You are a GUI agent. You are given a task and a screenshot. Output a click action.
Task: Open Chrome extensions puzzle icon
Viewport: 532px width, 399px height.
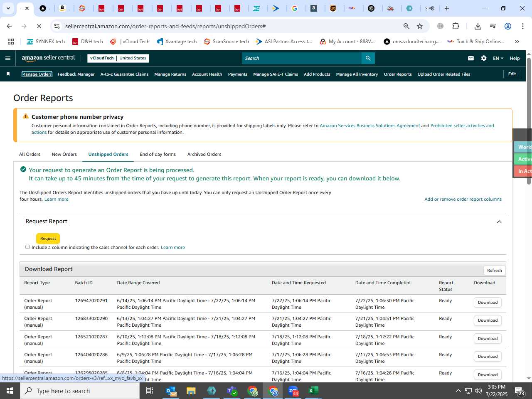[x=456, y=26]
